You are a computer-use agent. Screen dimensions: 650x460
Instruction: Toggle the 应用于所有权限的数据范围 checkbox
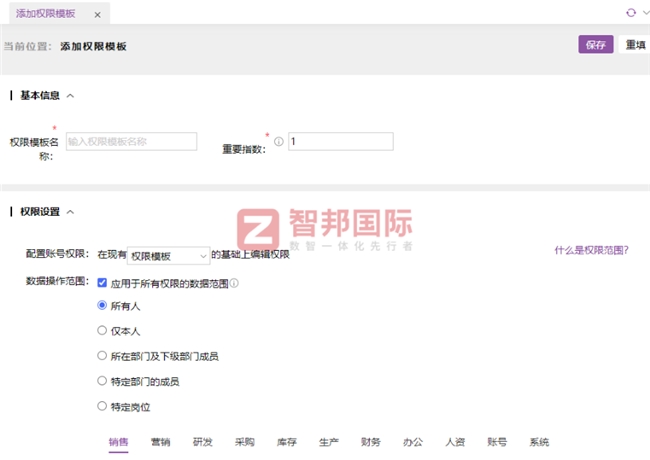pyautogui.click(x=102, y=283)
